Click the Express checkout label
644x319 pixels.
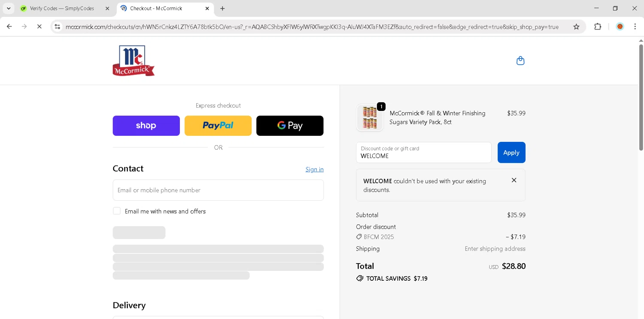click(x=218, y=105)
